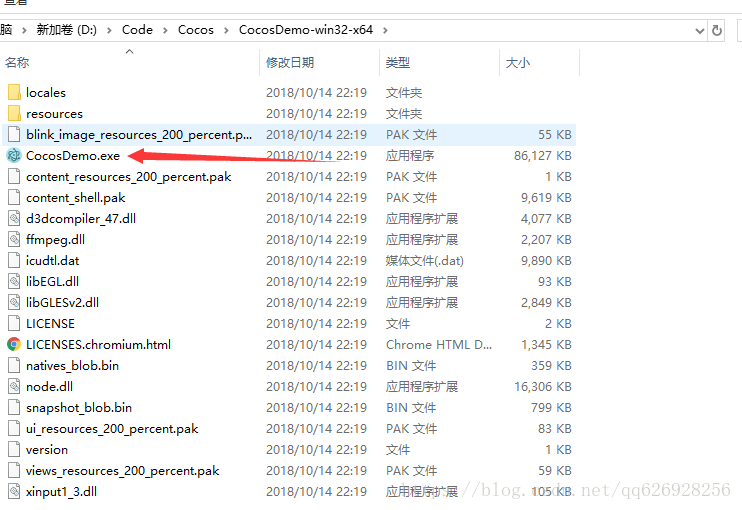Screen dimensions: 742x510
Task: Expand the chevron after Cocos breadcrumb
Action: pyautogui.click(x=226, y=30)
